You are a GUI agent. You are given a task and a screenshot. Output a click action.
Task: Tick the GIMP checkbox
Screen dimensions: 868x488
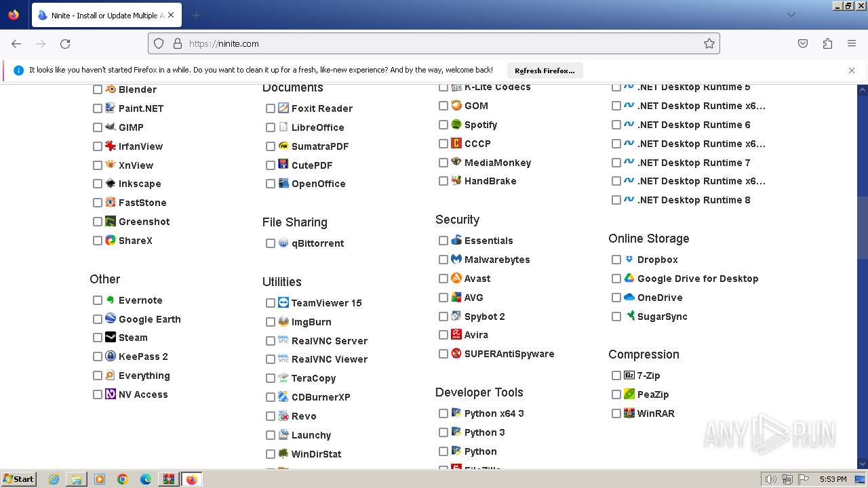(98, 127)
